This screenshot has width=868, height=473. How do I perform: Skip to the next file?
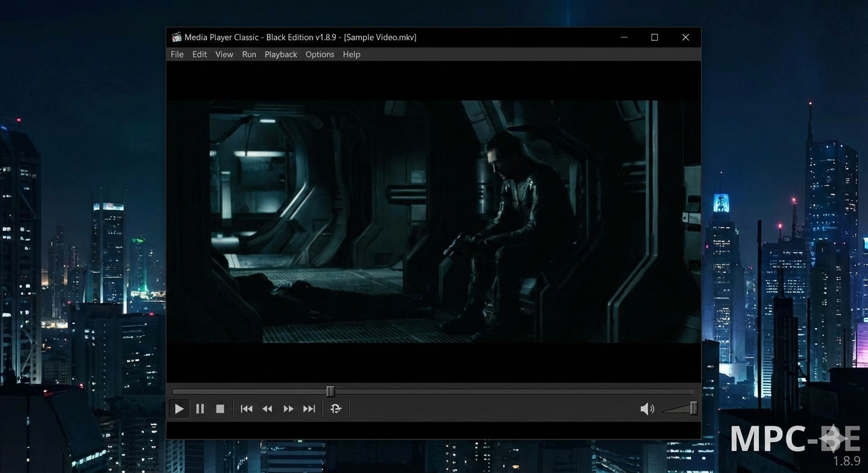pos(309,408)
